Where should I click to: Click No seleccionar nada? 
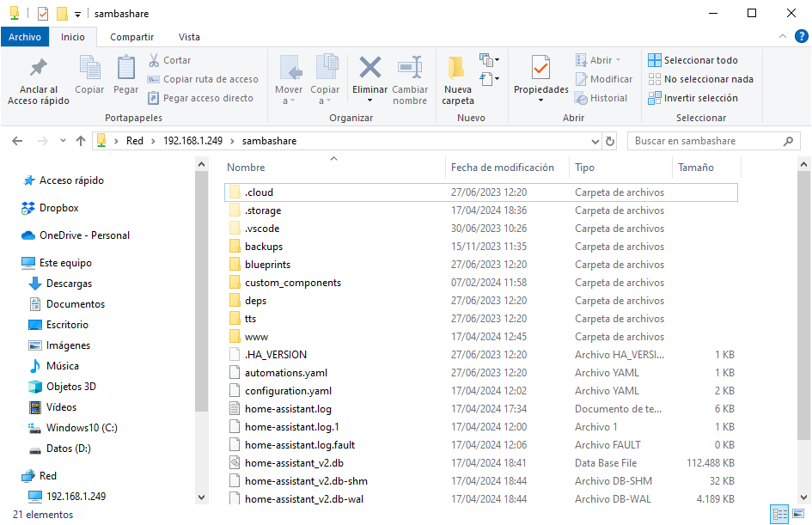coord(700,79)
